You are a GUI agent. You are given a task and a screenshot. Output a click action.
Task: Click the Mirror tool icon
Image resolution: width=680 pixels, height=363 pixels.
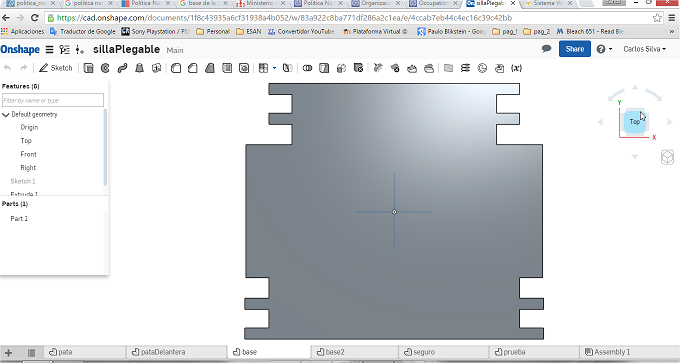[287, 68]
